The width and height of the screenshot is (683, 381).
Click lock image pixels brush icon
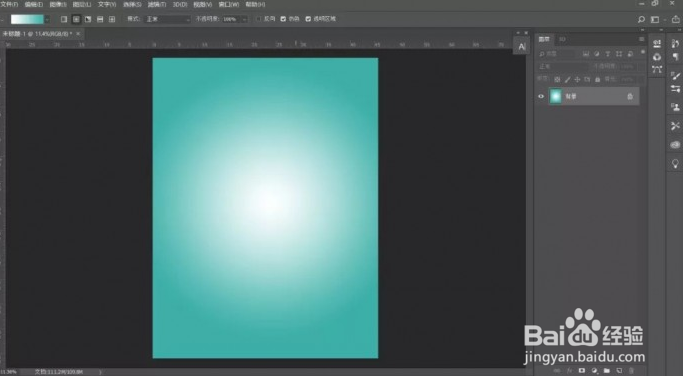click(x=567, y=80)
